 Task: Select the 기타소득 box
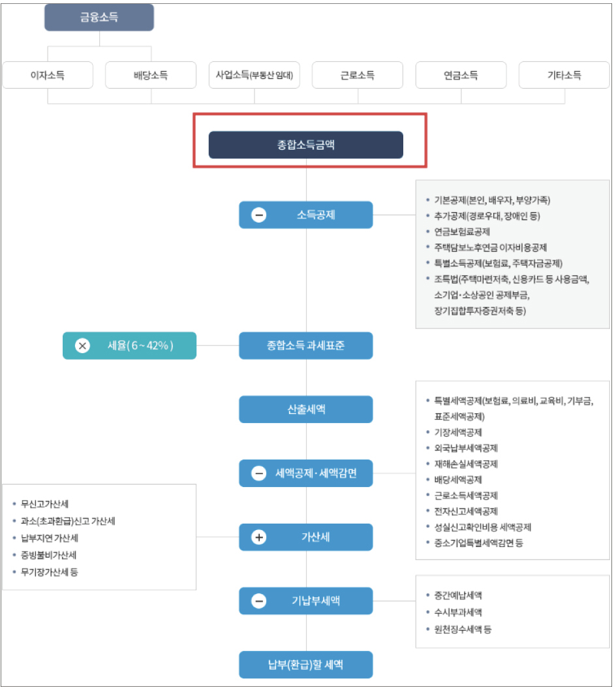[564, 75]
